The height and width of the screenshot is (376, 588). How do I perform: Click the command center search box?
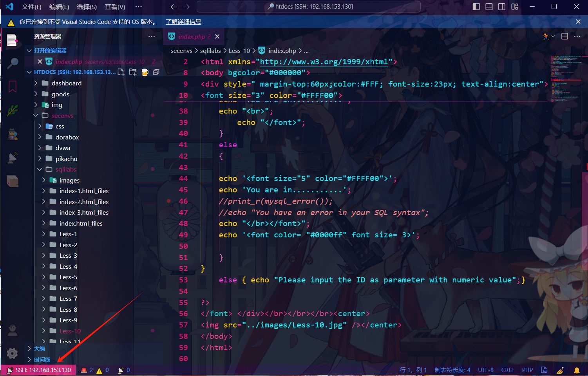tap(309, 7)
